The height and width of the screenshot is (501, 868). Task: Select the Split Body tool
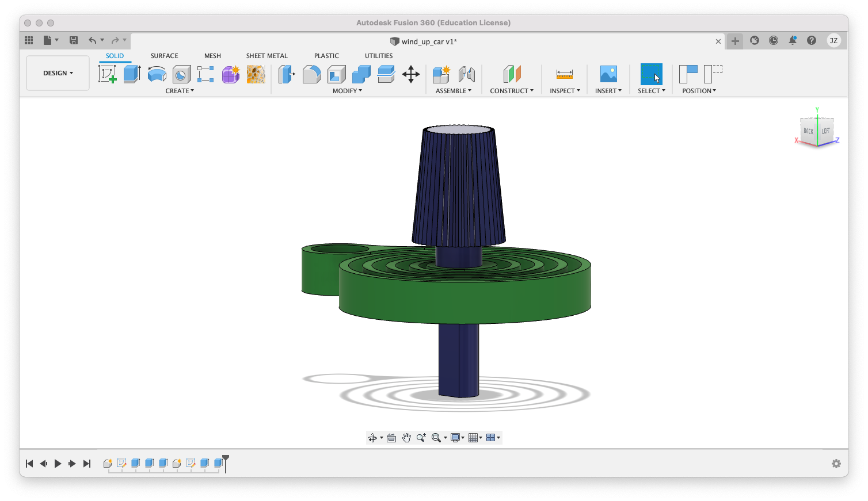(386, 74)
